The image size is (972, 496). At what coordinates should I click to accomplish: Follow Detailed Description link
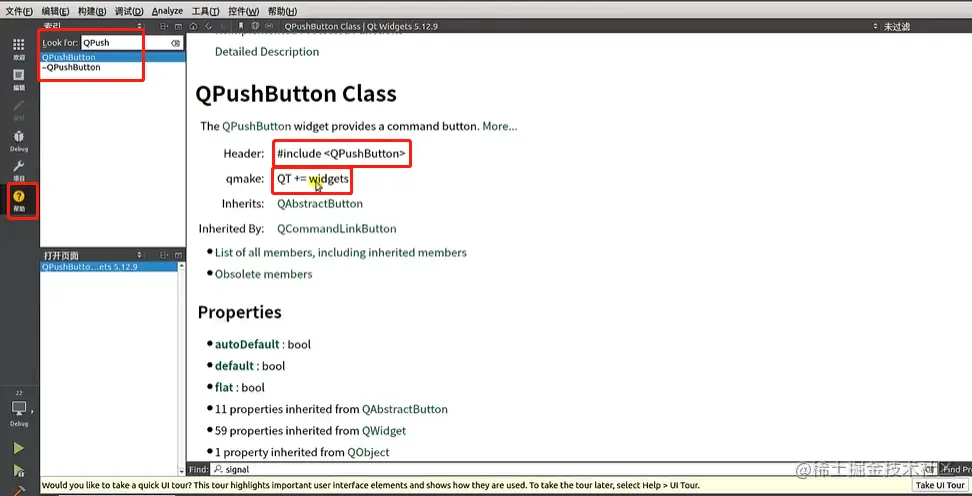coord(267,52)
